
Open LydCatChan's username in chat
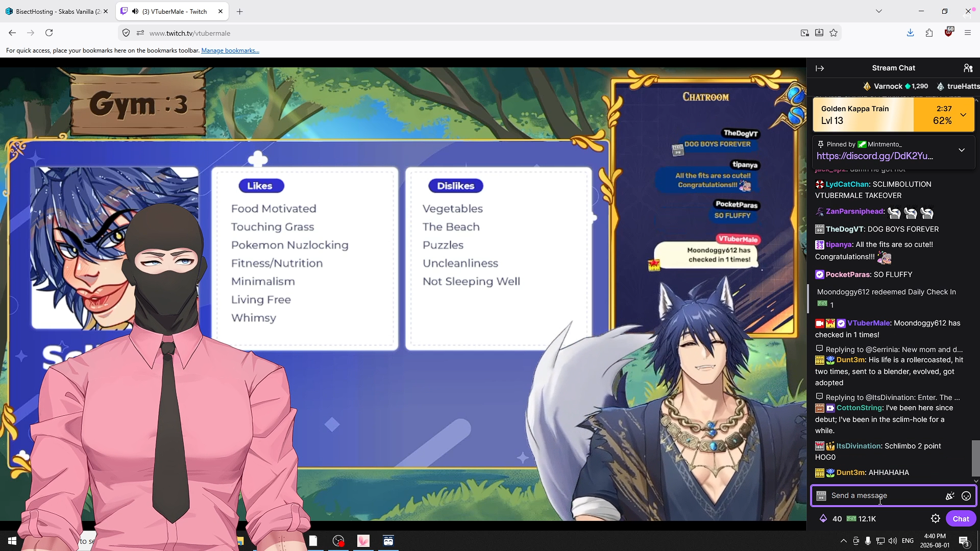tap(847, 184)
